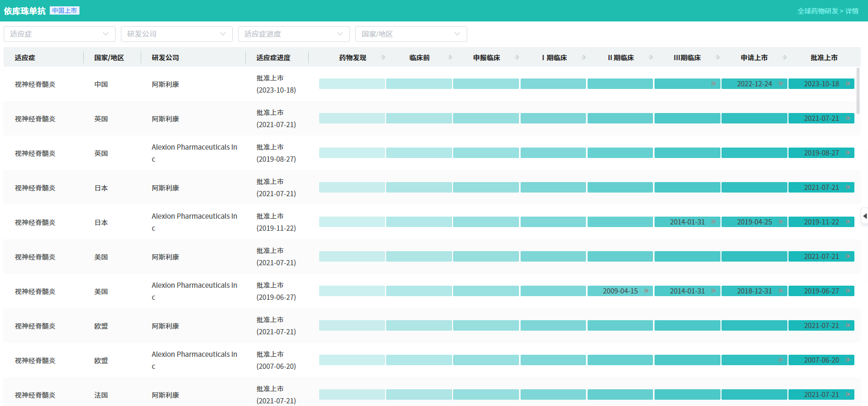Screen dimensions: 868x406
Task: Click the play icon beside 2019-04-25 application date
Action: tap(781, 222)
